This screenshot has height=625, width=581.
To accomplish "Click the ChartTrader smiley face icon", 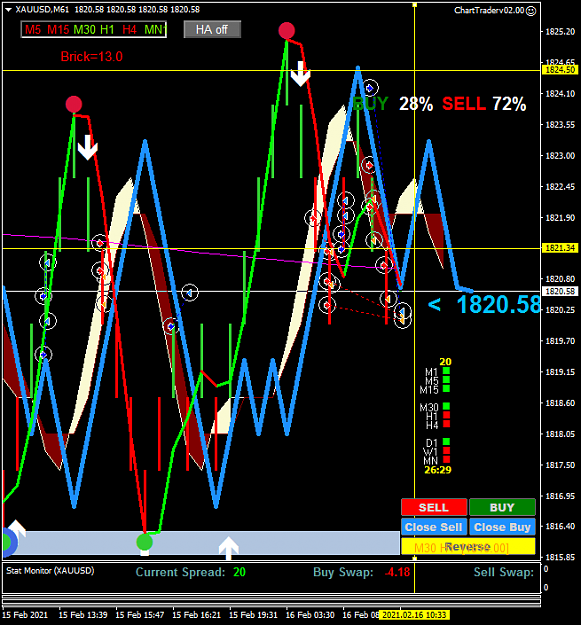I will point(531,11).
